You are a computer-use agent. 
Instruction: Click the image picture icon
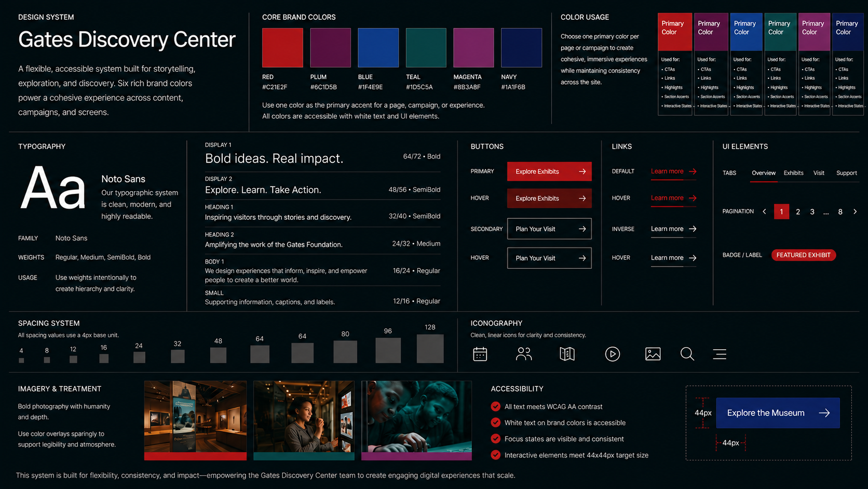[653, 354]
